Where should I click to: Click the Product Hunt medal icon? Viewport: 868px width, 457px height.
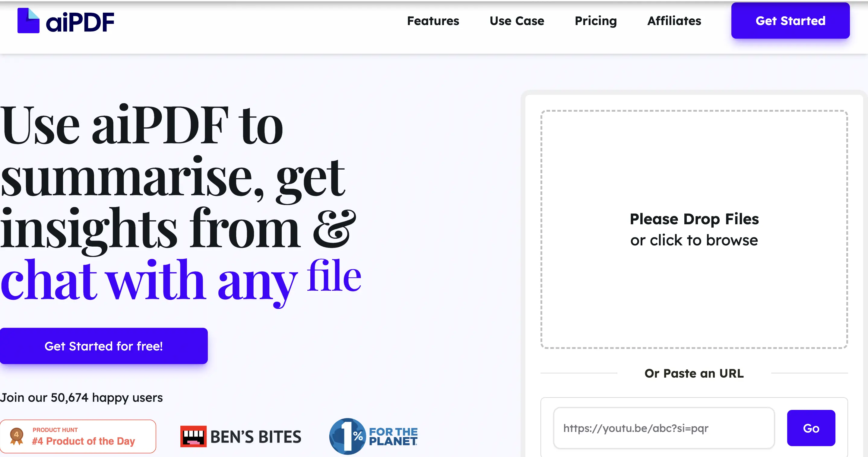click(x=17, y=436)
